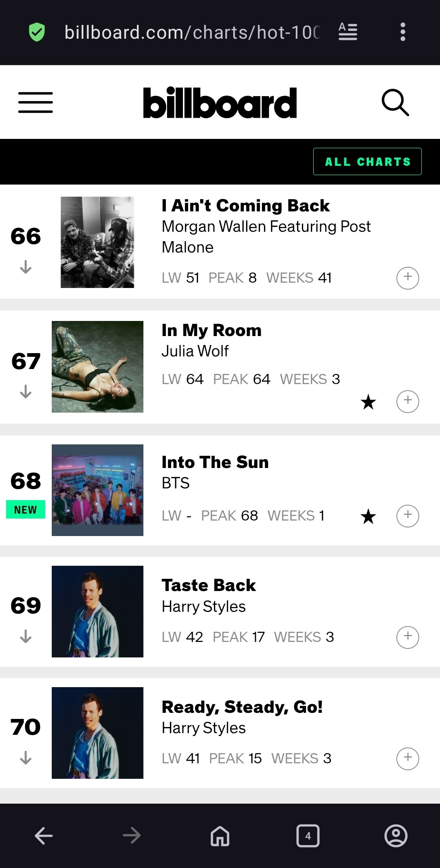Screen dimensions: 440x868
Task: Tap the Julia Wolf album art thumbnail
Action: point(97,367)
